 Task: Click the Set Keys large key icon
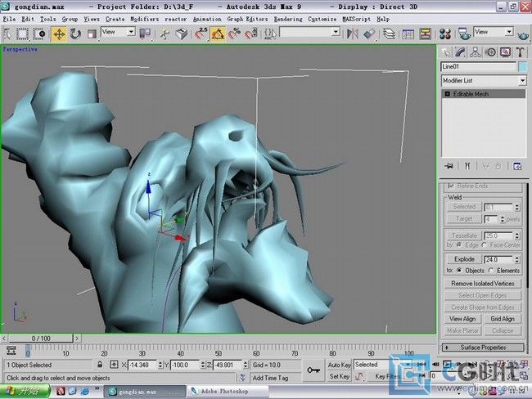[x=313, y=370]
